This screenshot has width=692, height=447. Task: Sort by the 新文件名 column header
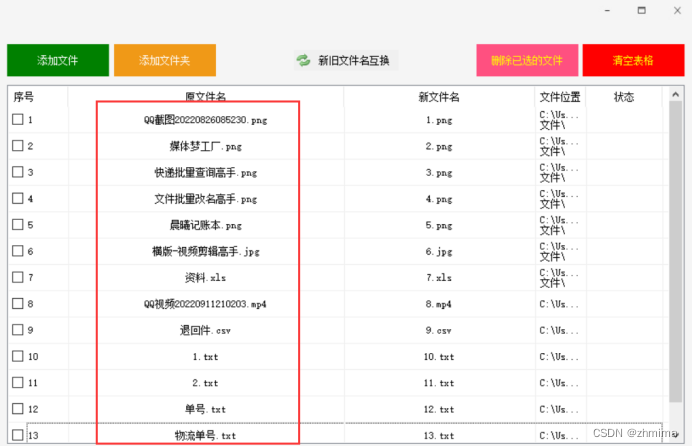pyautogui.click(x=438, y=97)
